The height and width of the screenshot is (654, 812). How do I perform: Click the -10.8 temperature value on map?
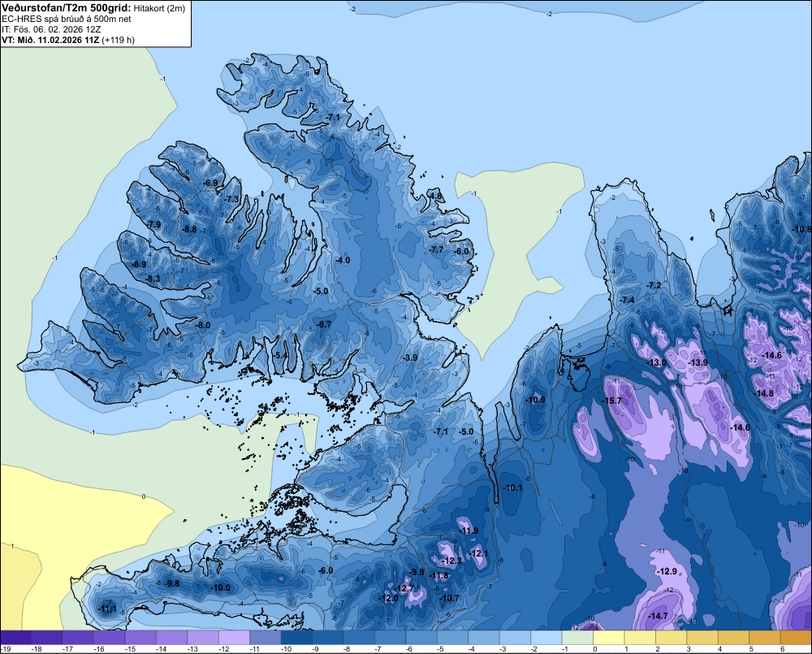pos(802,229)
